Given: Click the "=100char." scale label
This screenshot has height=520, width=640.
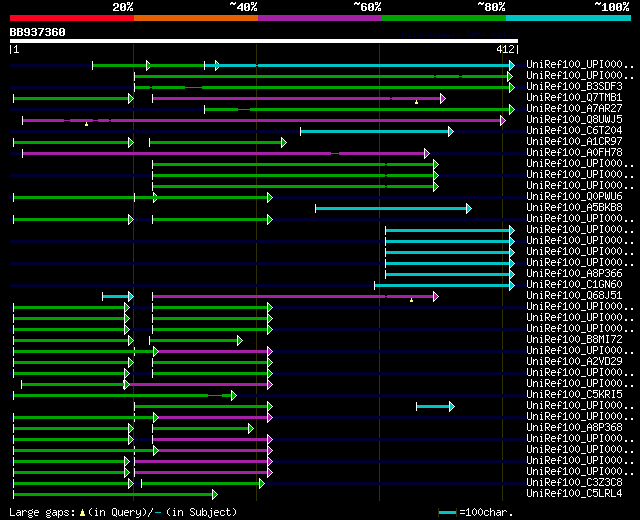Looking at the screenshot, I should click(x=486, y=512).
